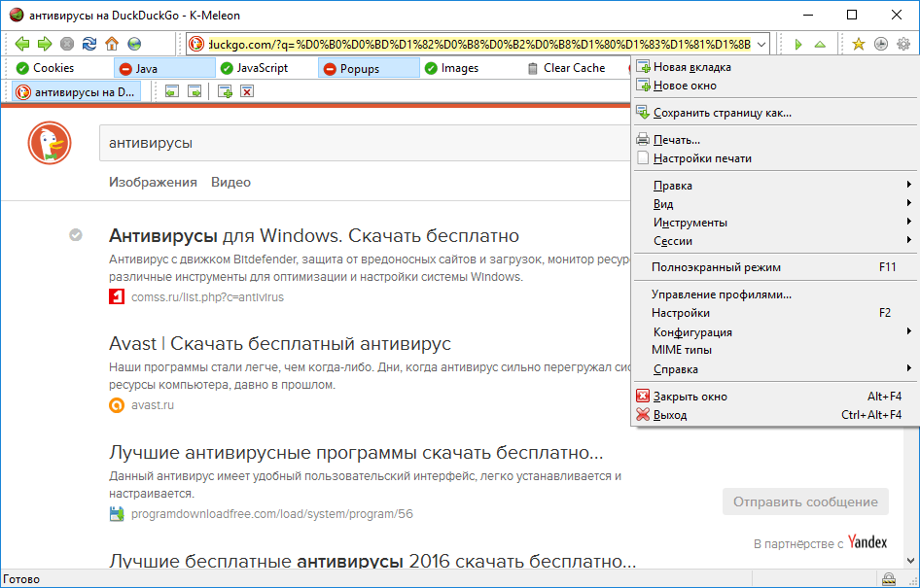Open Avast | Скачать бесплатный антивирус result
The width and height of the screenshot is (920, 588).
280,343
